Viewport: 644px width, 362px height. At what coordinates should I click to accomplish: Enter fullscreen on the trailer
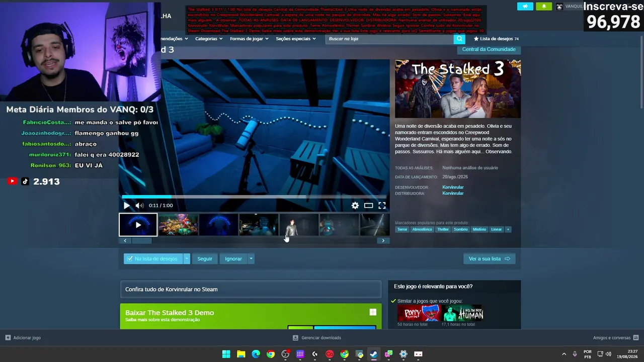click(x=382, y=205)
